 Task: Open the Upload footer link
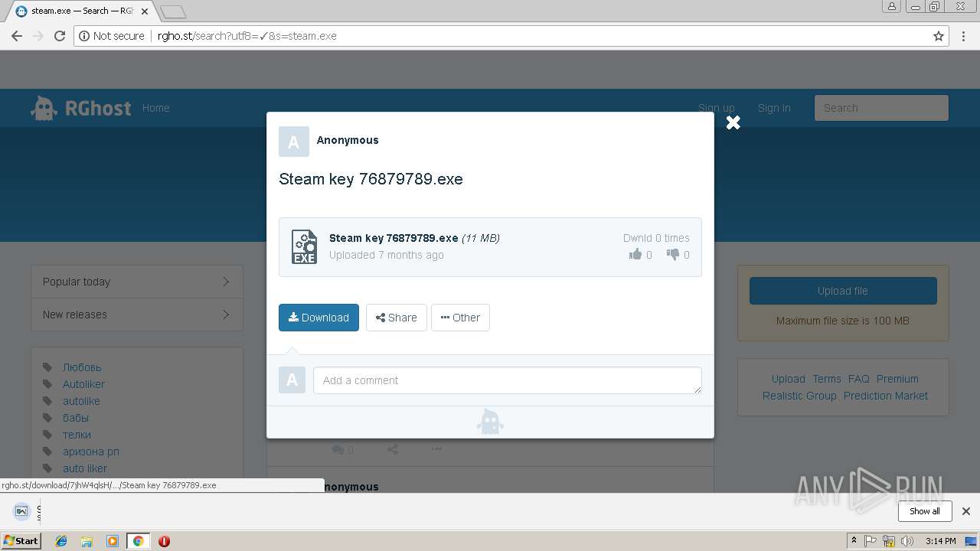pyautogui.click(x=788, y=379)
